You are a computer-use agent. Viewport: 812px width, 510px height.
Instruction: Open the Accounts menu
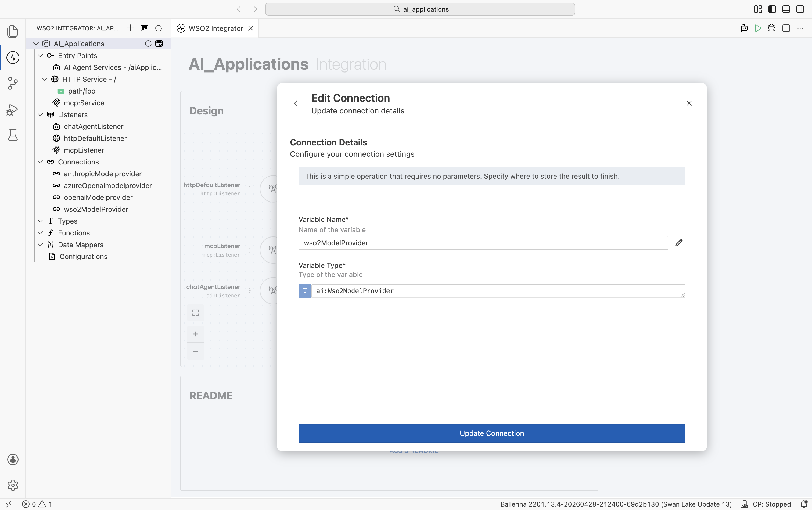click(13, 459)
